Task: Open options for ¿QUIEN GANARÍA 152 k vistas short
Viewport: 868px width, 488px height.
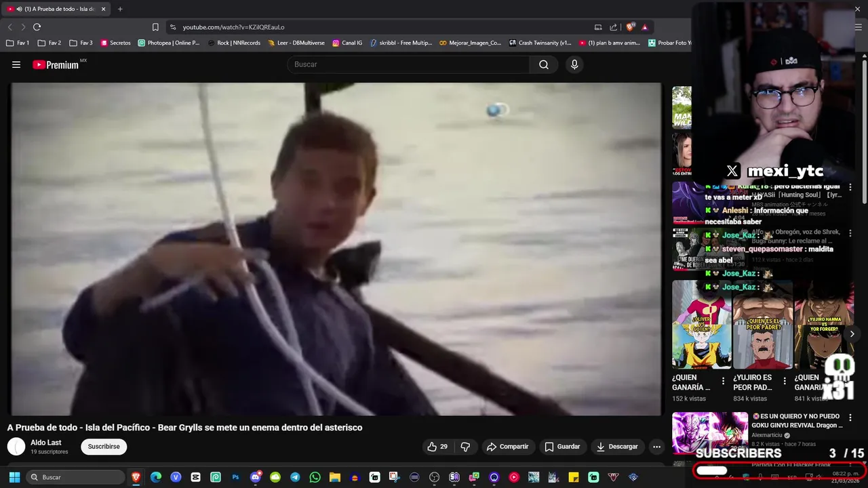Action: point(723,381)
